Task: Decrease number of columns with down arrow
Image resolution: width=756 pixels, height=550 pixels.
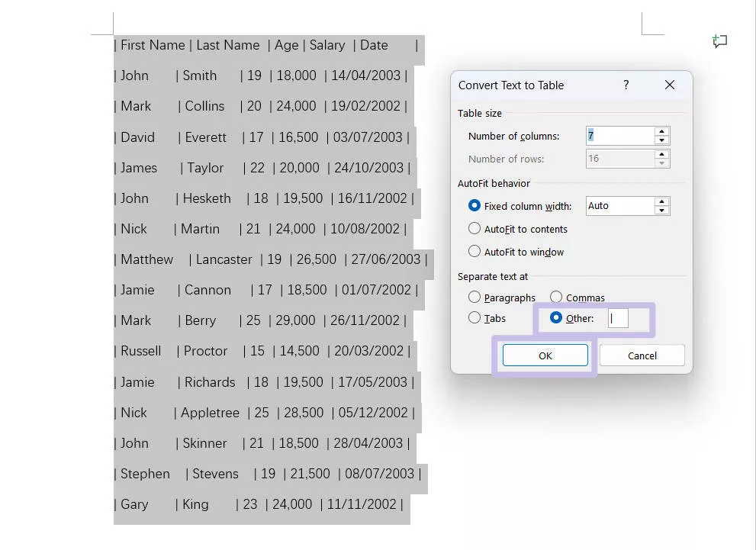Action: pyautogui.click(x=662, y=140)
